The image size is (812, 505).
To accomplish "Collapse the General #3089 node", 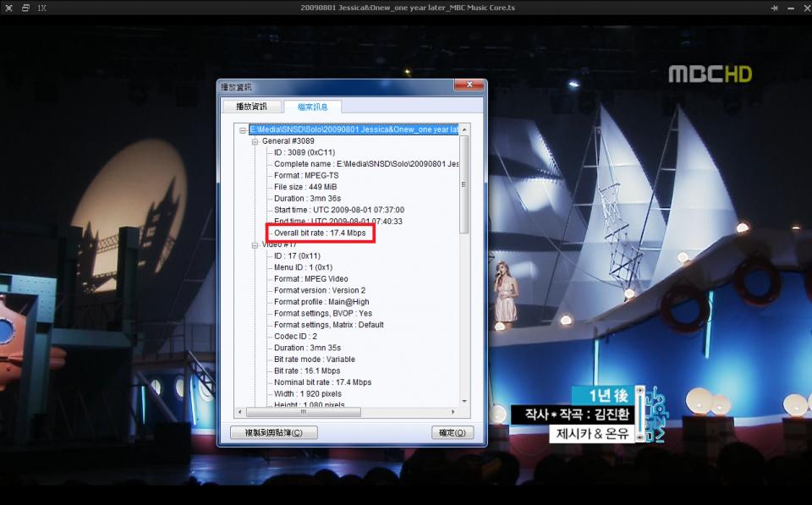I will pyautogui.click(x=255, y=141).
